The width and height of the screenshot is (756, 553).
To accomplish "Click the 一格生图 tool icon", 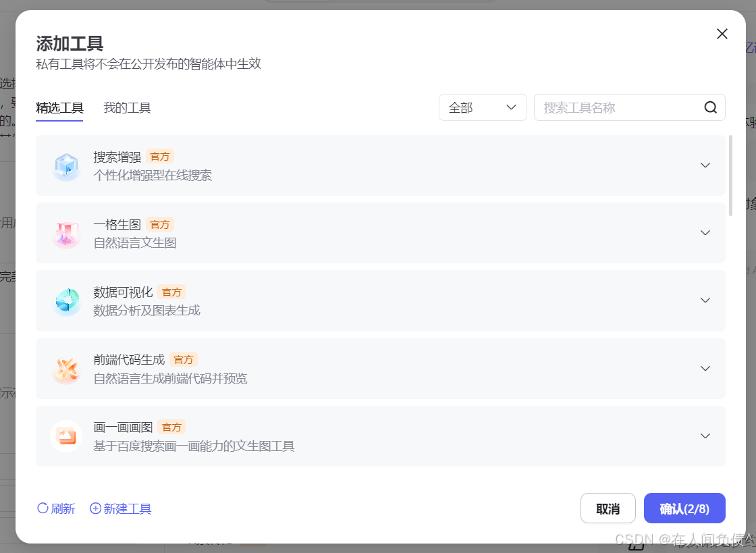I will click(66, 233).
